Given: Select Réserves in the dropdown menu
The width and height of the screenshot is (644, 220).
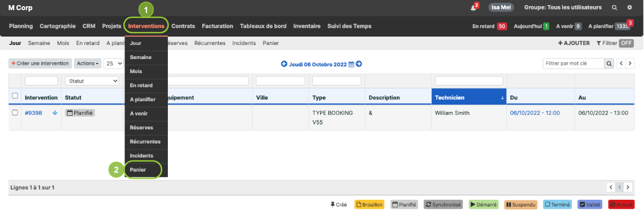Looking at the screenshot, I should [x=146, y=128].
